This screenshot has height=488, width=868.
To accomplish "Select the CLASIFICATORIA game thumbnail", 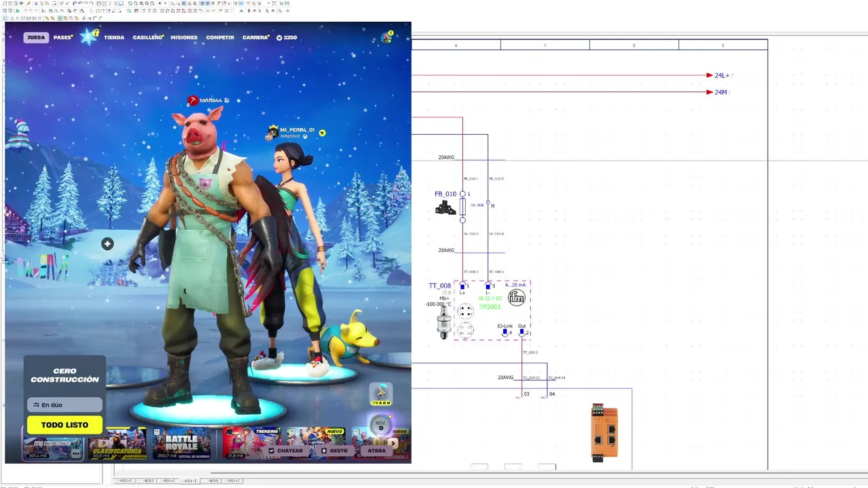I will point(116,445).
